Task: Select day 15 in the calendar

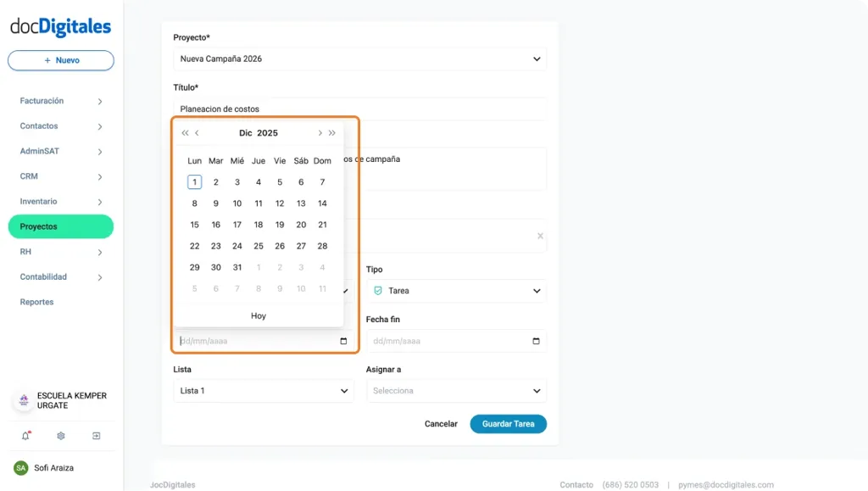Action: click(x=194, y=224)
